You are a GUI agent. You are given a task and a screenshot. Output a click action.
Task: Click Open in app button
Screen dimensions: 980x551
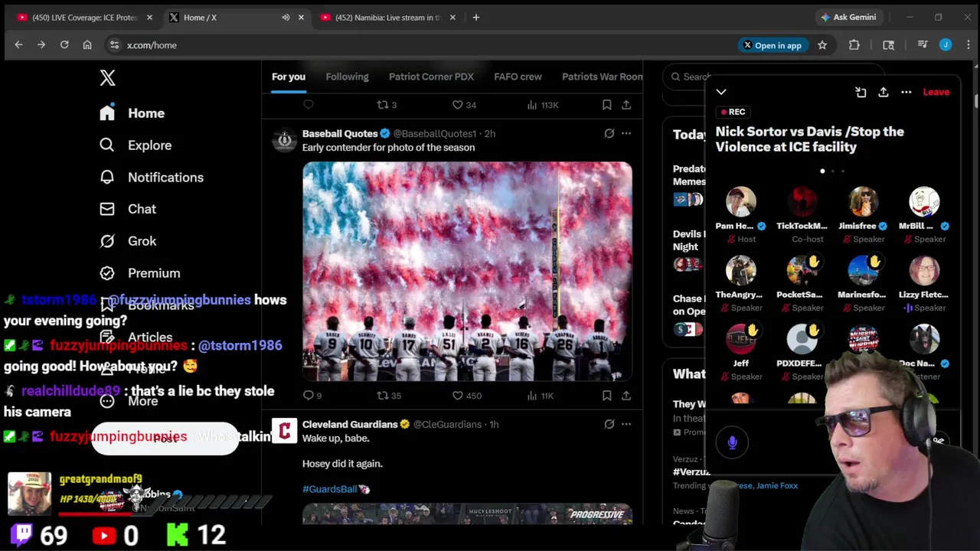pos(772,45)
